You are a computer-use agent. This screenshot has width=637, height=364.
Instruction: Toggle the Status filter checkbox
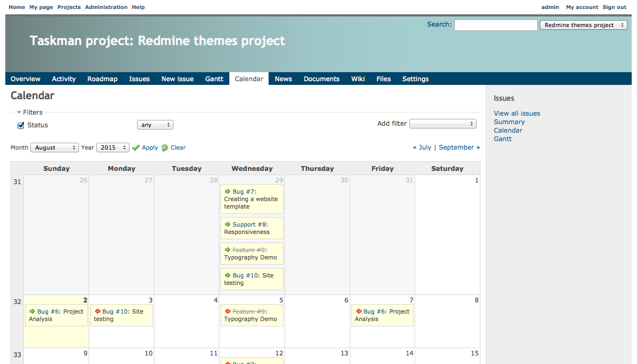point(21,125)
